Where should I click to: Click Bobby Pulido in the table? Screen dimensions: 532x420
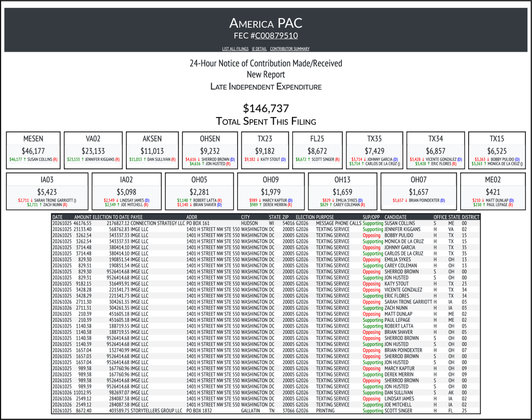(x=399, y=235)
